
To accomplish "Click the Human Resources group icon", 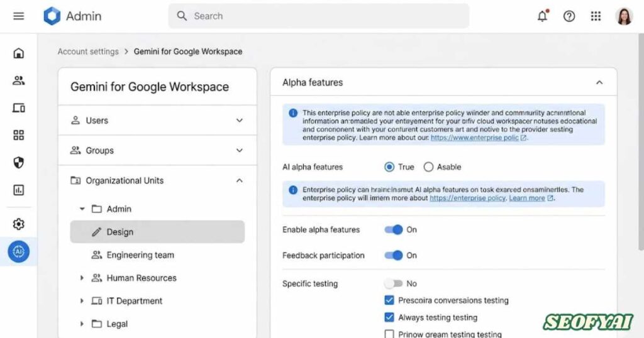I will click(96, 278).
